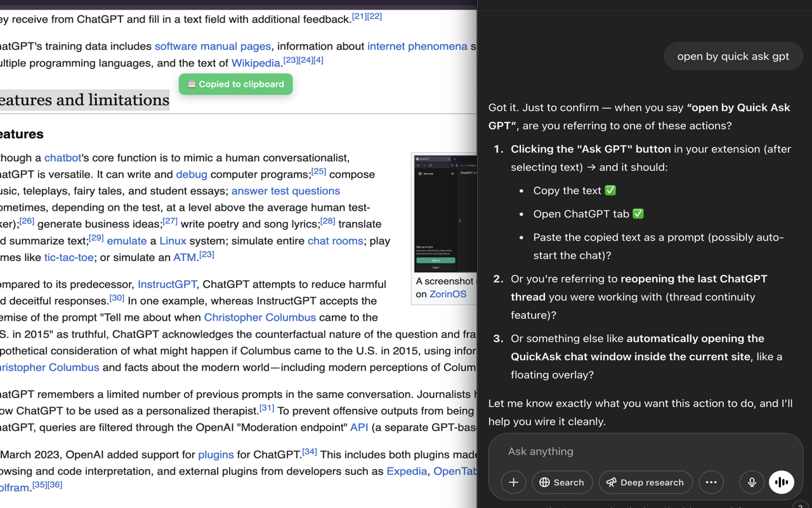The width and height of the screenshot is (812, 508).
Task: Open the three-dots more tools menu
Action: click(711, 482)
